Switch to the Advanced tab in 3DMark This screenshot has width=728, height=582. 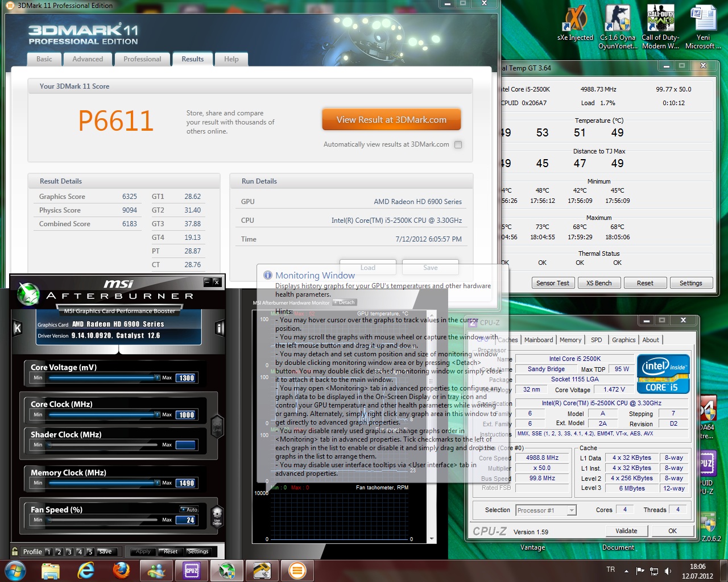click(88, 59)
